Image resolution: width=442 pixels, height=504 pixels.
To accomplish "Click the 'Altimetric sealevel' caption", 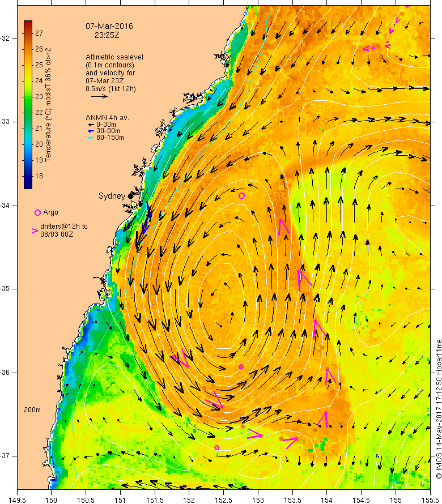I will point(114,57).
